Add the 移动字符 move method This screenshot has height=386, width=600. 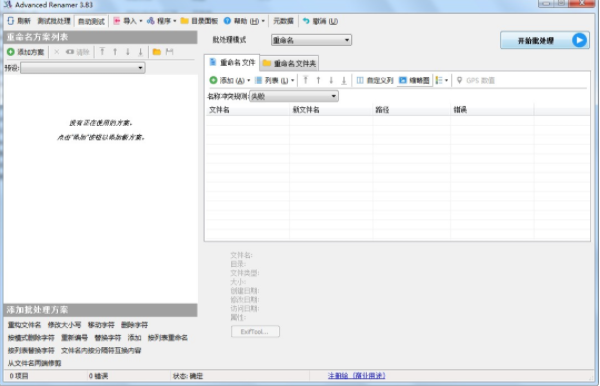point(101,325)
